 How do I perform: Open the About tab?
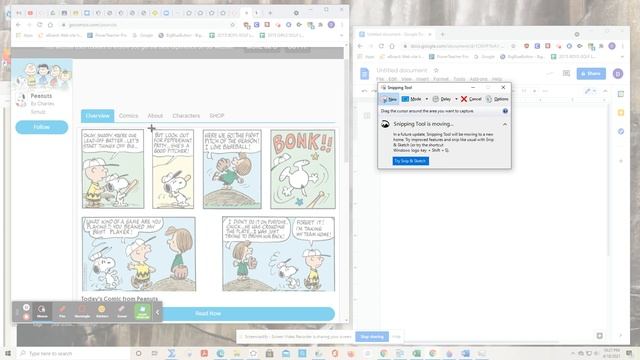[155, 116]
